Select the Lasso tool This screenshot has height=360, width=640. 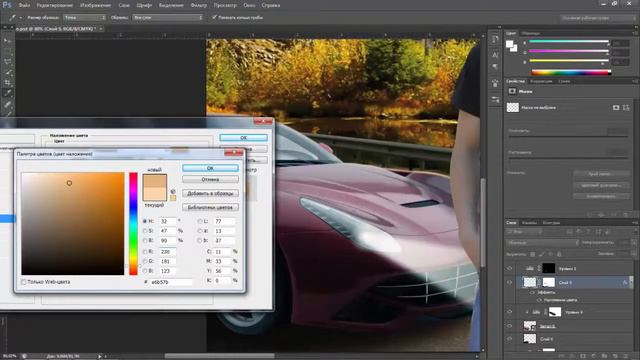(x=8, y=62)
